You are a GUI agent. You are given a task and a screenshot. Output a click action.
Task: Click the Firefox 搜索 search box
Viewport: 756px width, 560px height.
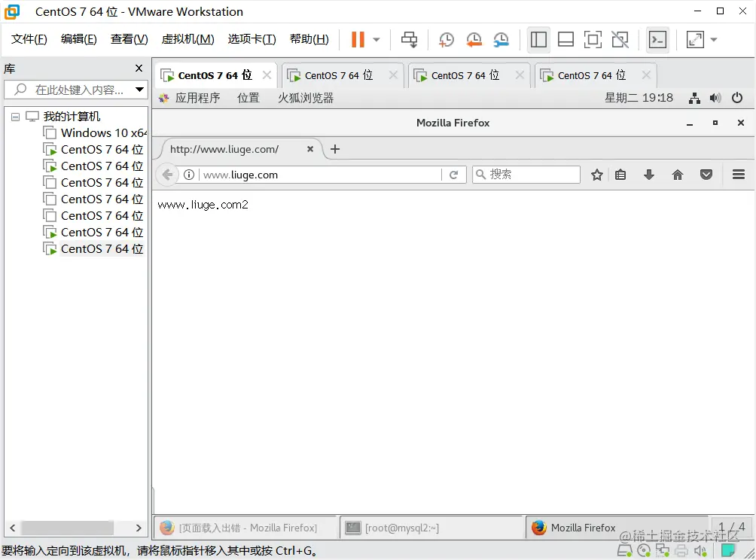pos(526,175)
